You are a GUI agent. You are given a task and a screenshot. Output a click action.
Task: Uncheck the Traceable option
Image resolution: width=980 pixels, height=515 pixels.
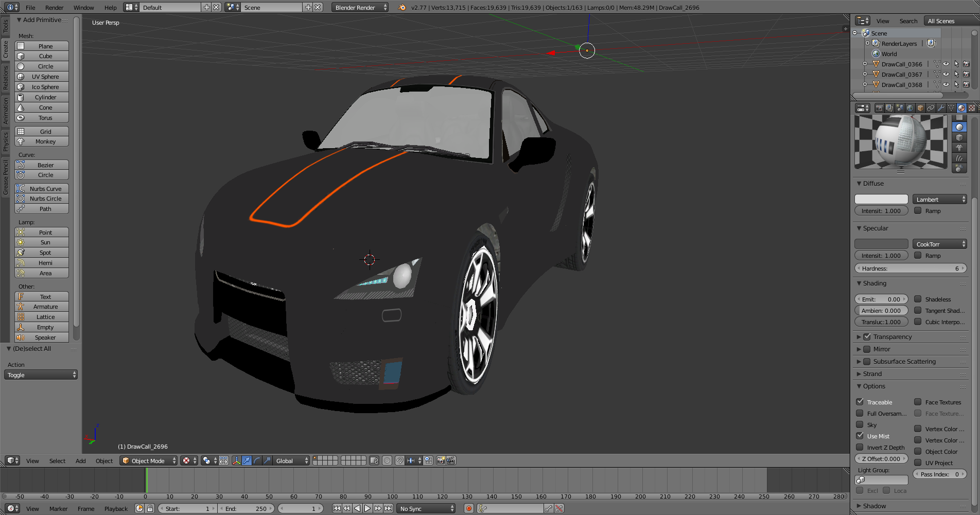pyautogui.click(x=860, y=402)
